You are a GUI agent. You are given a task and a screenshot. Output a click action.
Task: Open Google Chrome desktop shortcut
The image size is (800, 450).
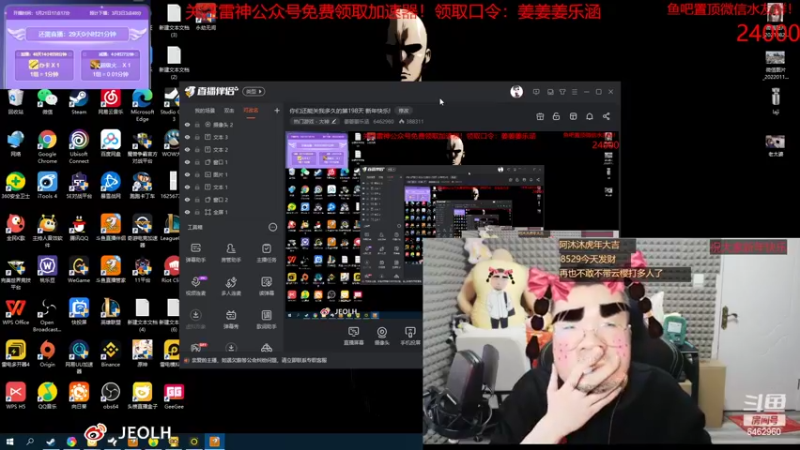[x=47, y=147]
